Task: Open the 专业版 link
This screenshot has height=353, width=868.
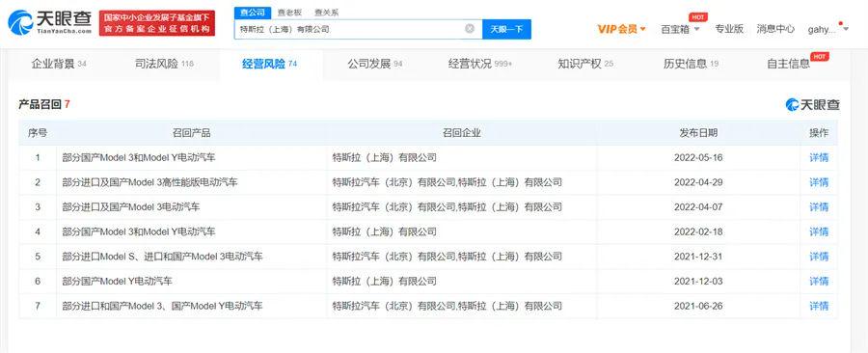Action: [x=728, y=29]
